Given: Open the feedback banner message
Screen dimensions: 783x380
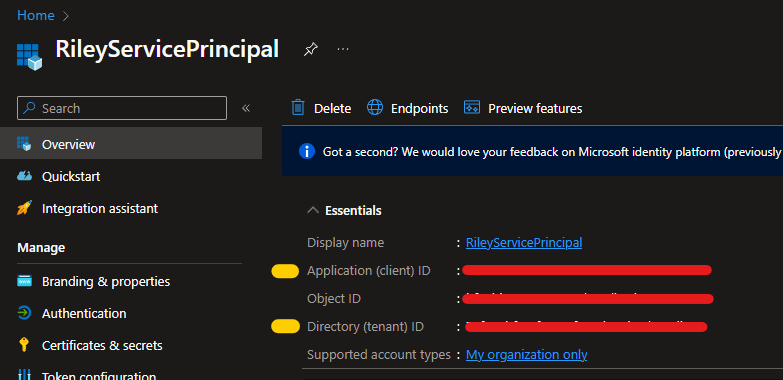Looking at the screenshot, I should point(552,152).
